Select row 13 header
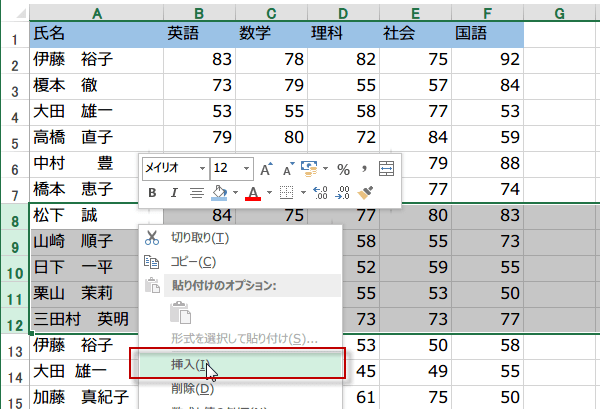 15,347
